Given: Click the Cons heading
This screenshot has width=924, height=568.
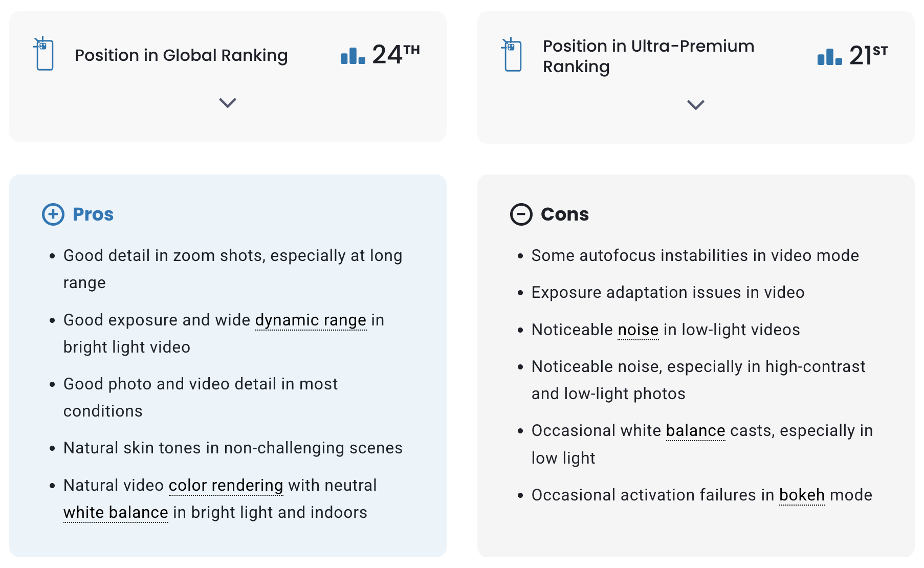Looking at the screenshot, I should [565, 214].
